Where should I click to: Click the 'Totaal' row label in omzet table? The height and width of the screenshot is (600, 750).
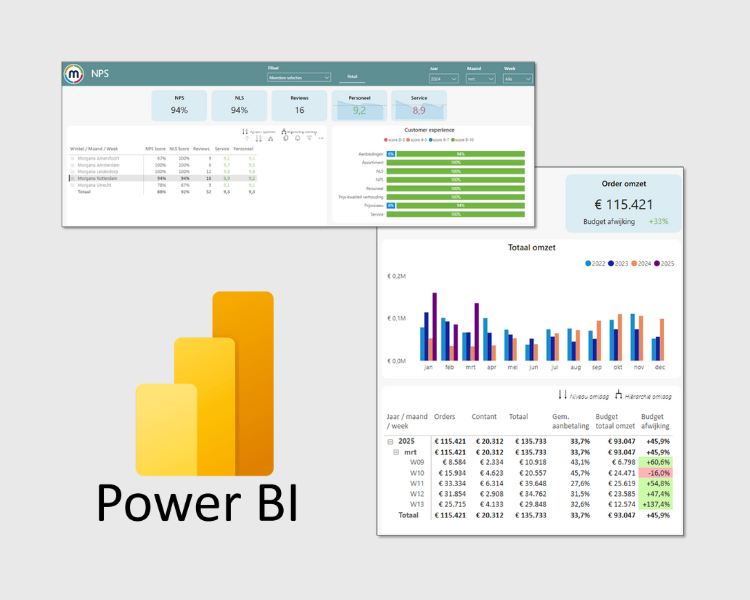pyautogui.click(x=408, y=515)
